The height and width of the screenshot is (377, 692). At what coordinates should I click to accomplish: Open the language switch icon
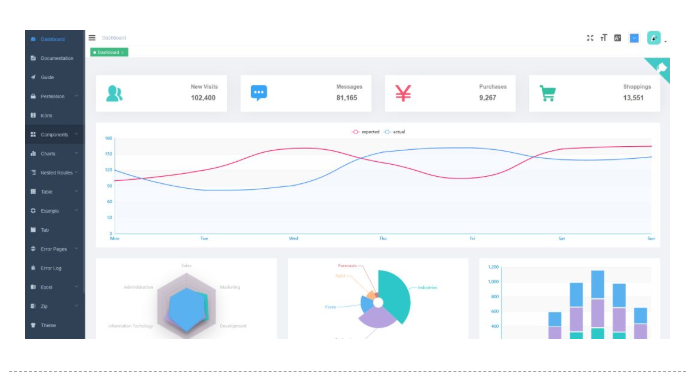pos(617,38)
